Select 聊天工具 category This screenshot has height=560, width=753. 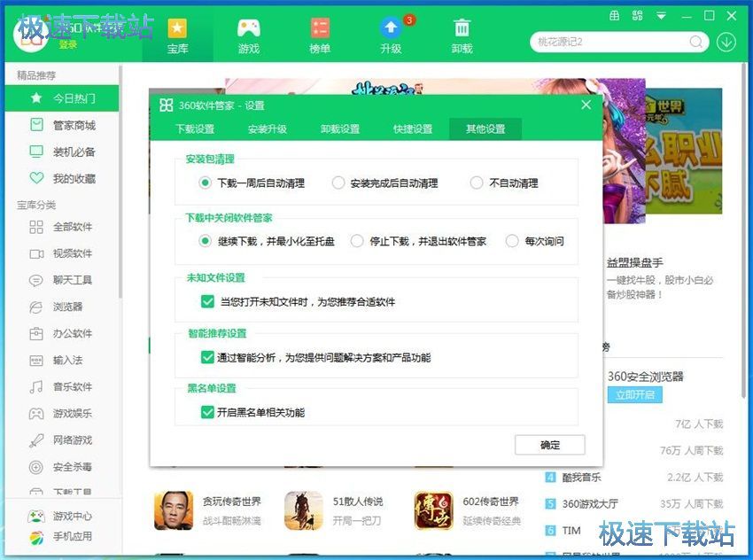tap(61, 280)
